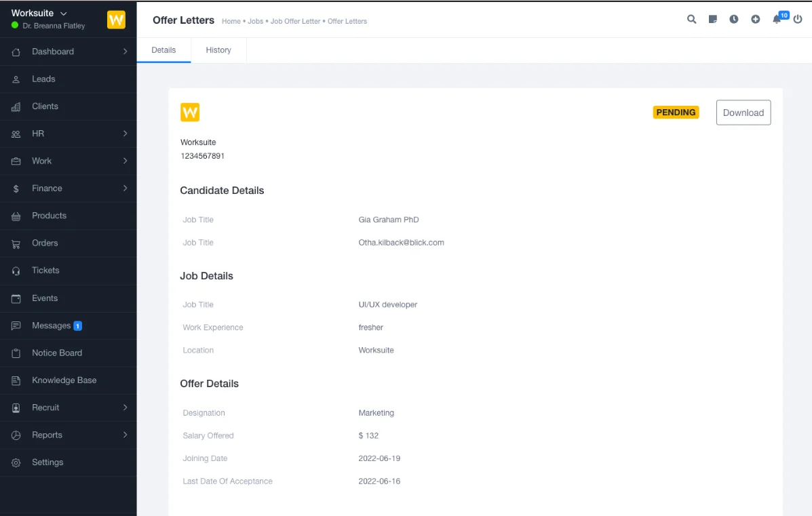The height and width of the screenshot is (516, 812).
Task: Expand the Finance submenu arrow
Action: point(125,188)
